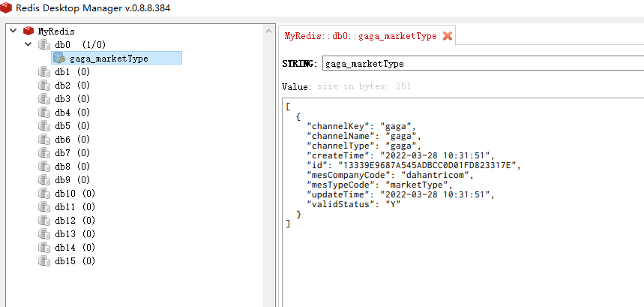Click the db9 database icon

[44, 180]
